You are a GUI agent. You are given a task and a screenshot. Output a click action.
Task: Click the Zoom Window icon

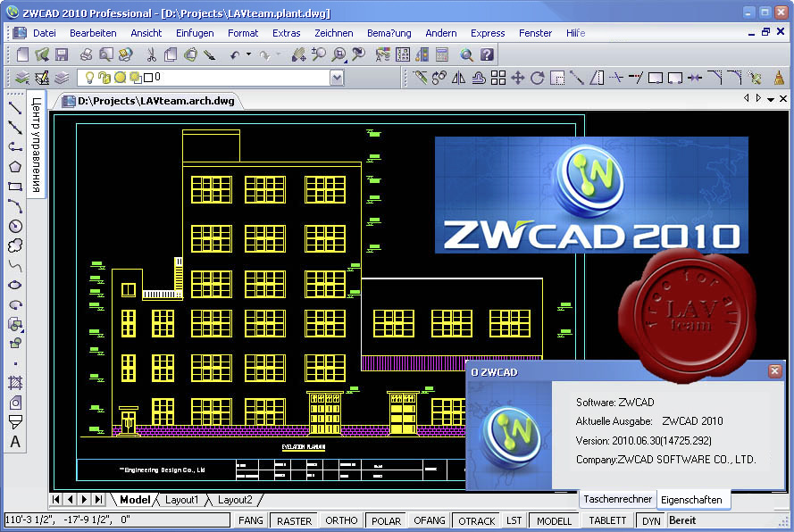point(338,54)
